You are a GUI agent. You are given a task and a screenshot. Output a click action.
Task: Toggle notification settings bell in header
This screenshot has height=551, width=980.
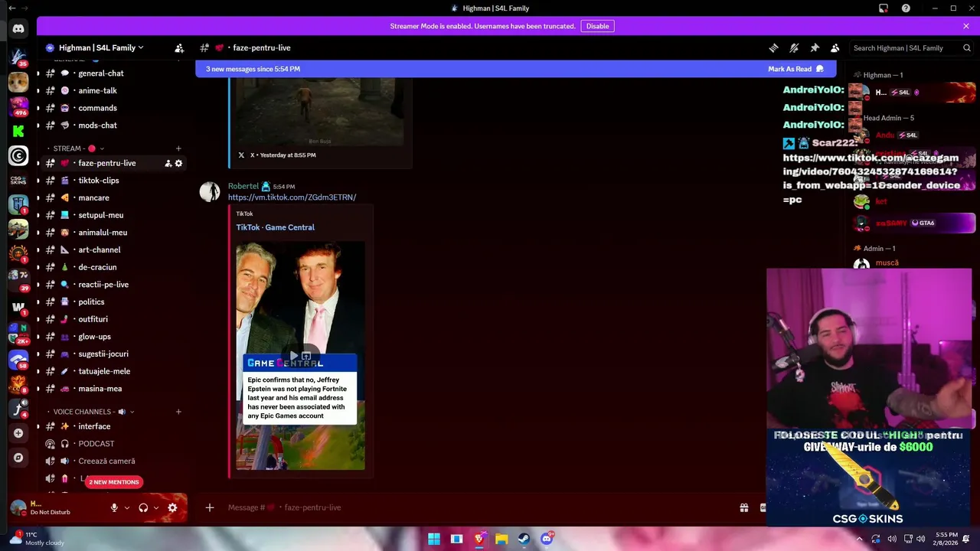tap(794, 47)
